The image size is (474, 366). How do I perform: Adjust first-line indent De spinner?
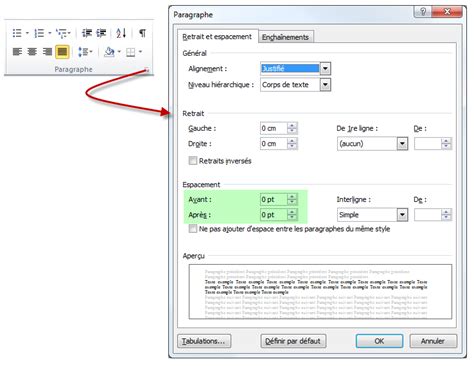446,144
